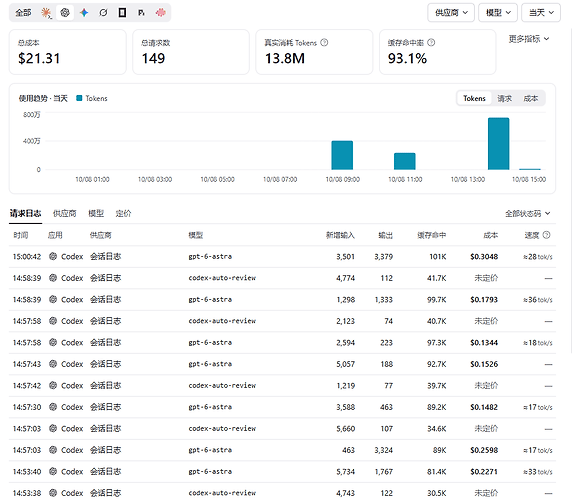Open the 请求日志 tab
This screenshot has height=500, width=572.
26,213
